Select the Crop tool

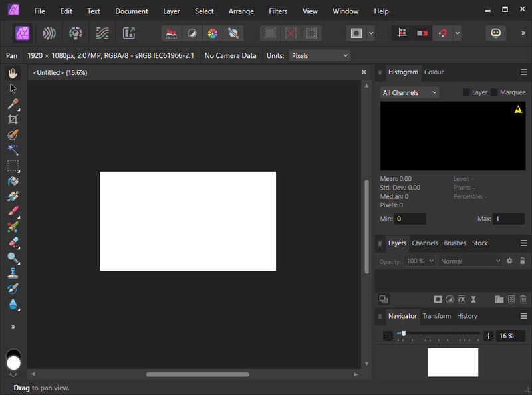coord(13,120)
